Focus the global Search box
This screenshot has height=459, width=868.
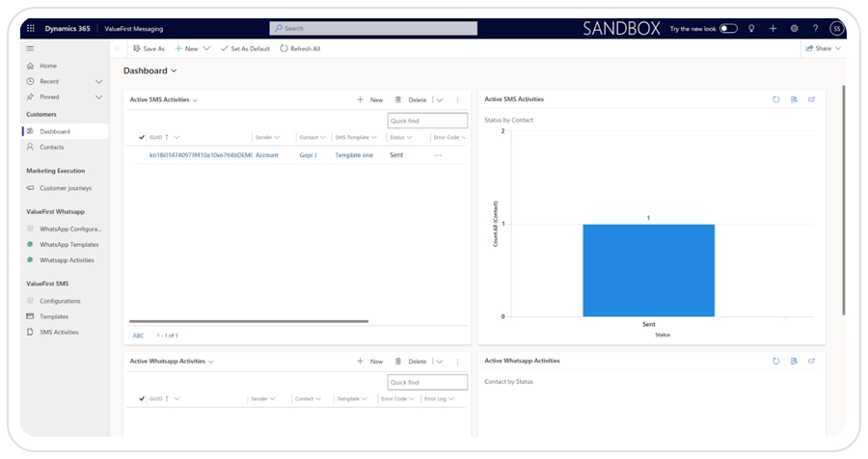(x=373, y=28)
